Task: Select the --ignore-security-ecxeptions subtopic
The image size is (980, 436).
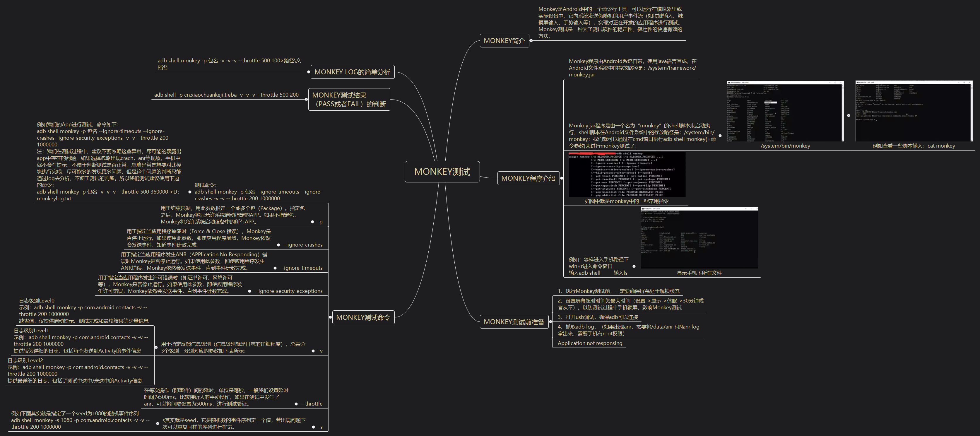Action: tap(288, 291)
